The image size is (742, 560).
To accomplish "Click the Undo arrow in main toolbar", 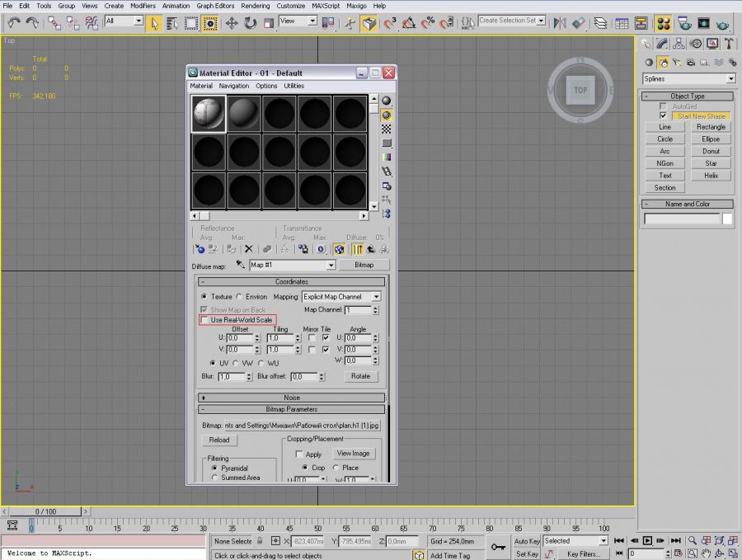I will [14, 23].
